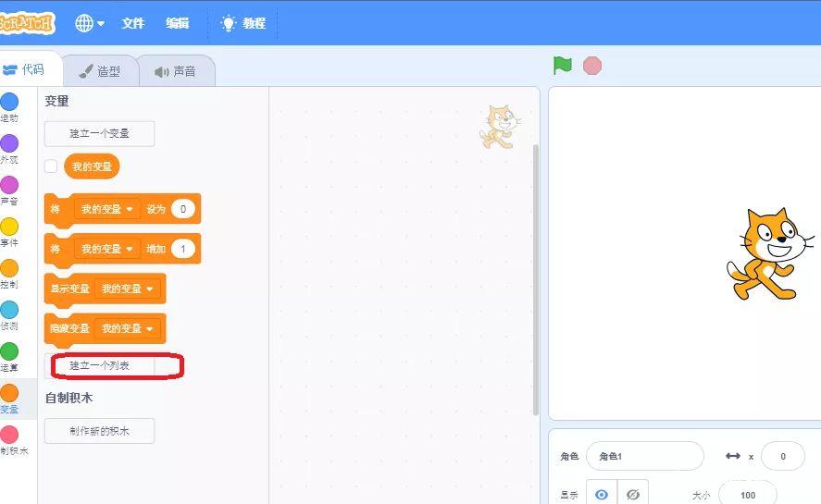Click the horizontal arrows icon by x
The image size is (821, 504).
point(733,456)
